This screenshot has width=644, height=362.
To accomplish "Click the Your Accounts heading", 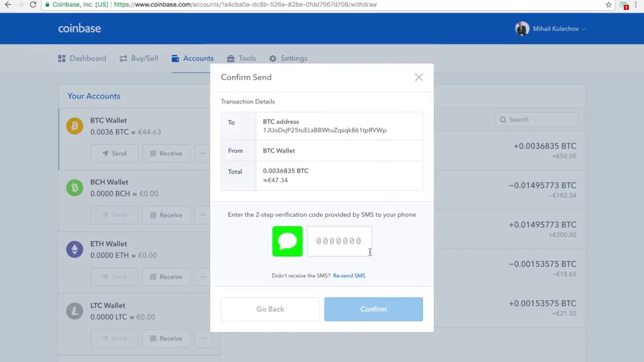I will click(94, 96).
